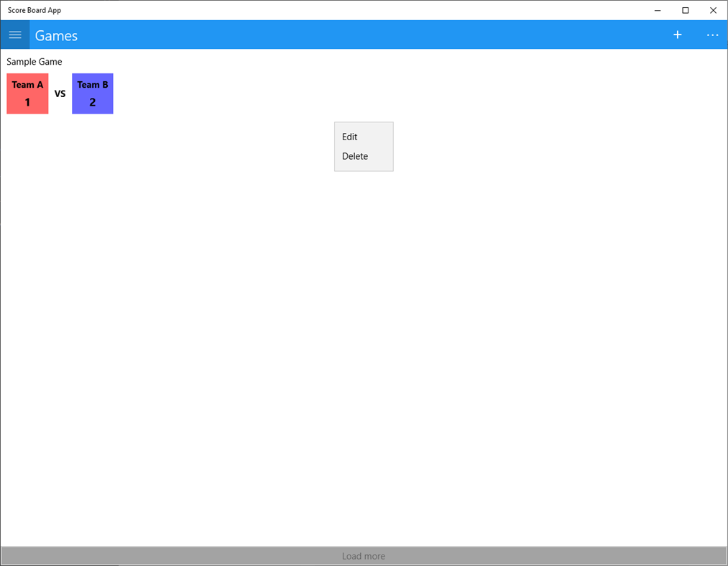Choose Edit from the context menu
Screen dimensions: 728x566
click(x=349, y=137)
